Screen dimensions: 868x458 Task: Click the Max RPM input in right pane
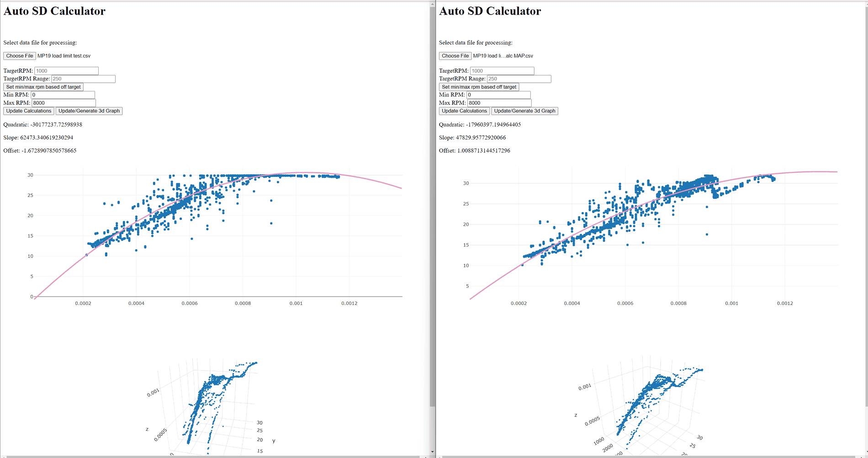coord(499,103)
